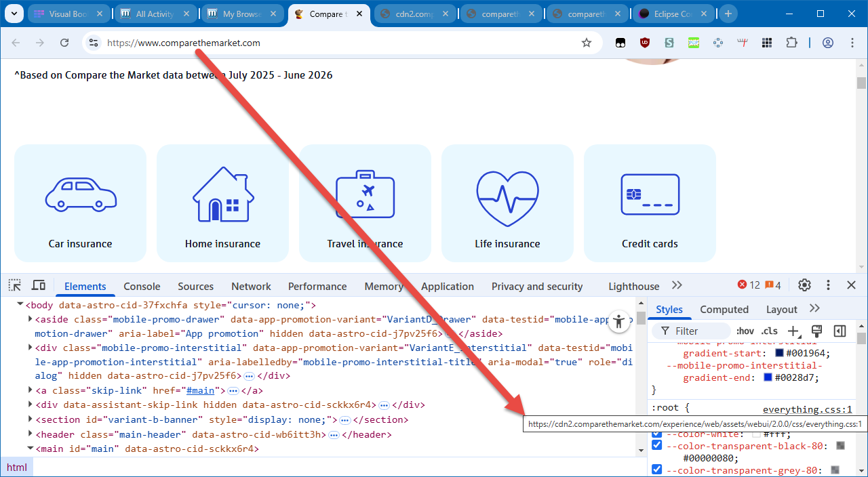Collapse the main id=main node

pos(31,449)
